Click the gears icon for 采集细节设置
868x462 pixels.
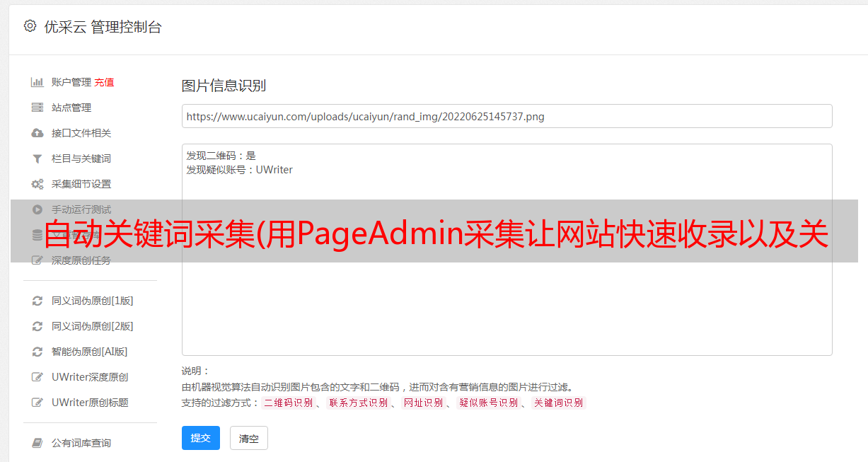pos(37,184)
